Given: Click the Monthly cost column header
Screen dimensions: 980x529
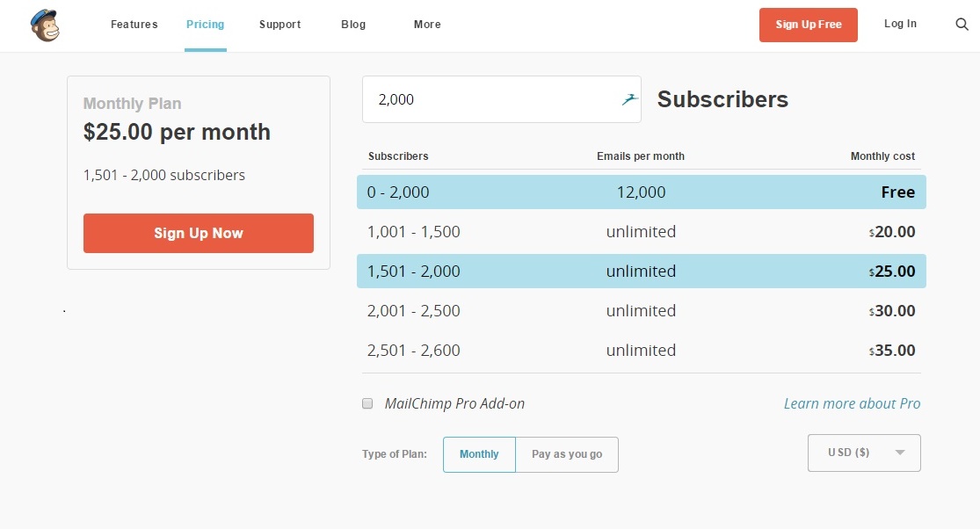Looking at the screenshot, I should 882,156.
